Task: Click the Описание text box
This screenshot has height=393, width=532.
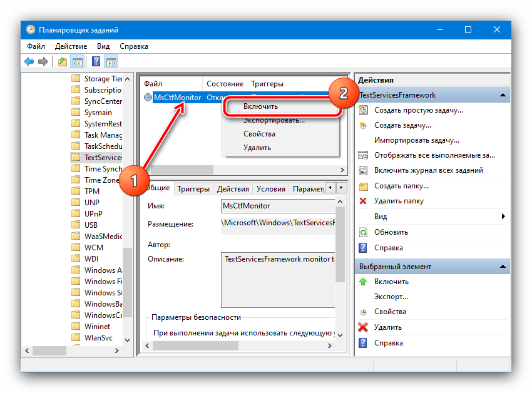Action: (x=278, y=280)
